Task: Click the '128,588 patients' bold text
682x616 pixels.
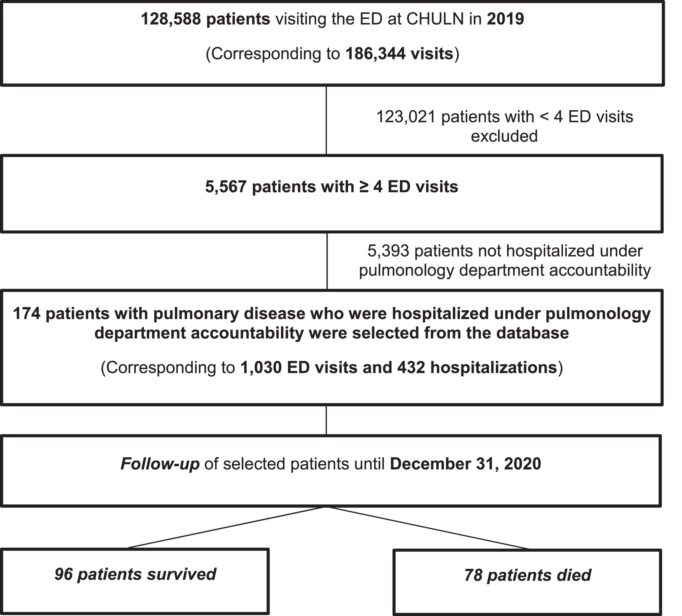Action: click(205, 19)
